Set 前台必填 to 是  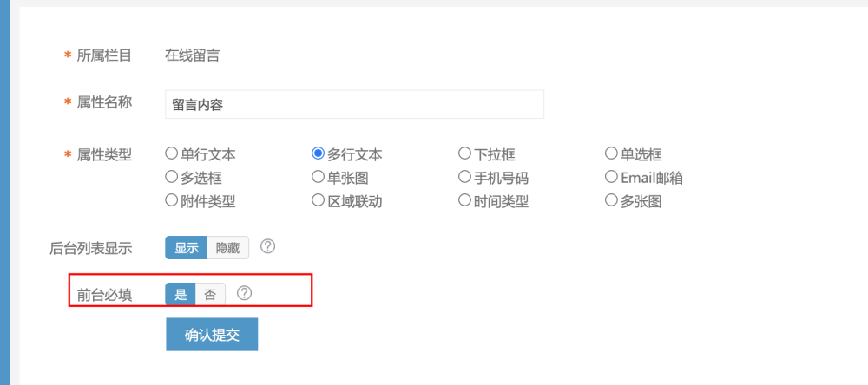pyautogui.click(x=181, y=294)
